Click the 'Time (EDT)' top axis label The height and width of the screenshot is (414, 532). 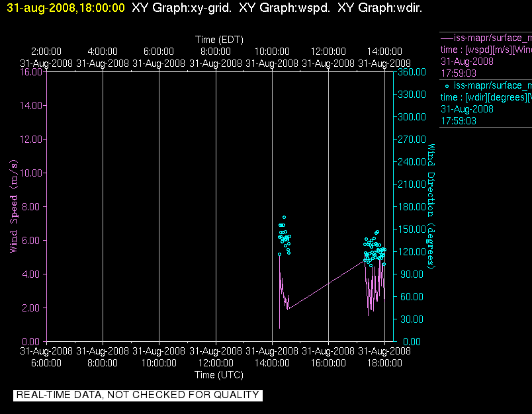[219, 40]
